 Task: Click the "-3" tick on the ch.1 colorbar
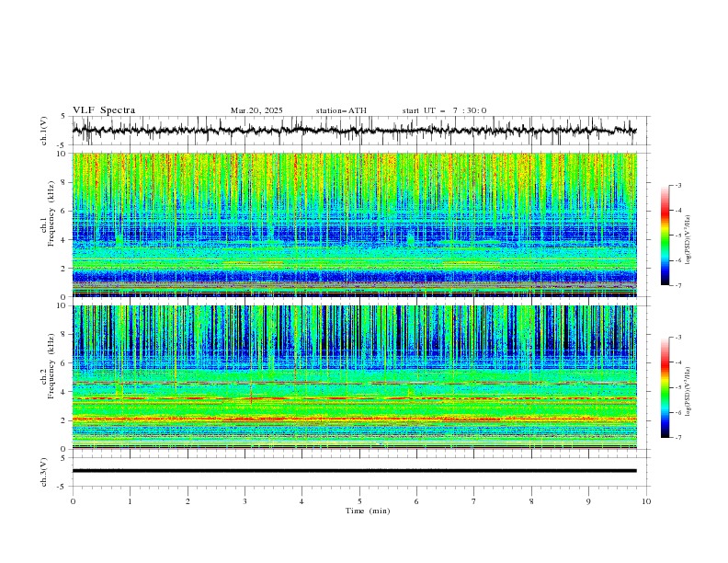click(x=677, y=185)
